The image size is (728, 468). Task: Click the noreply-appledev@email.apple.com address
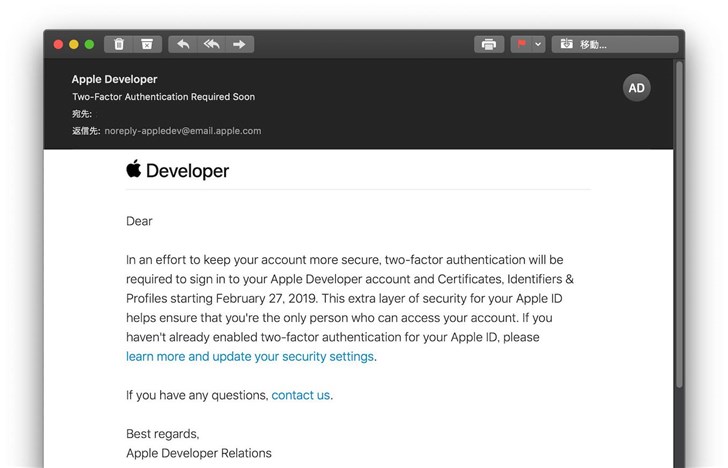182,131
